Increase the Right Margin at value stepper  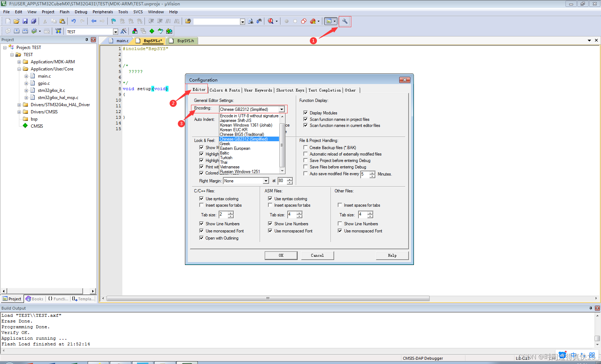coord(290,179)
